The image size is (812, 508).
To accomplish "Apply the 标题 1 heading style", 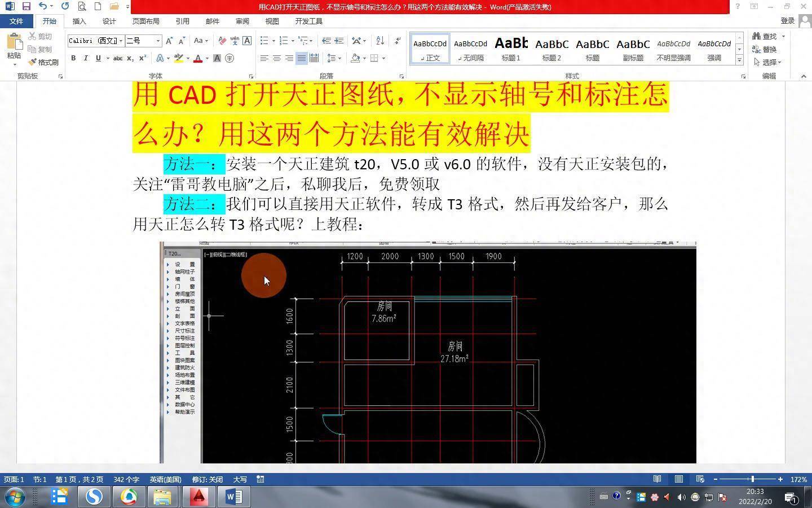I will [511, 49].
